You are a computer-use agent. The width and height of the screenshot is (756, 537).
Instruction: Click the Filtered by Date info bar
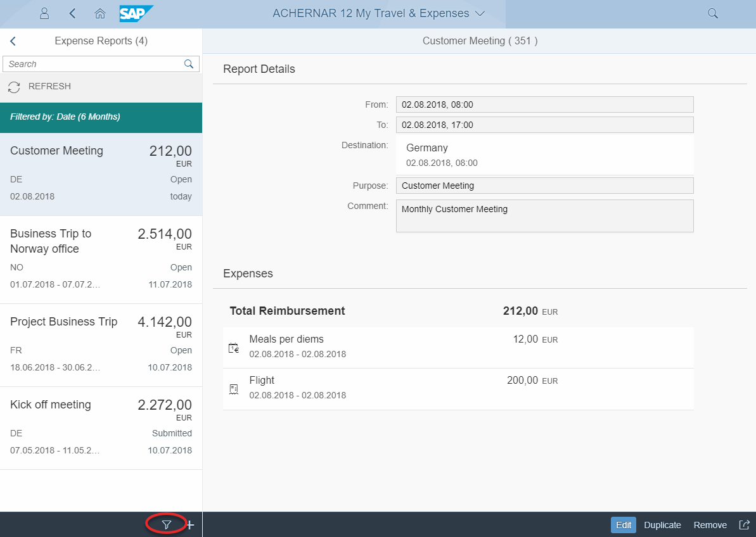click(x=101, y=117)
